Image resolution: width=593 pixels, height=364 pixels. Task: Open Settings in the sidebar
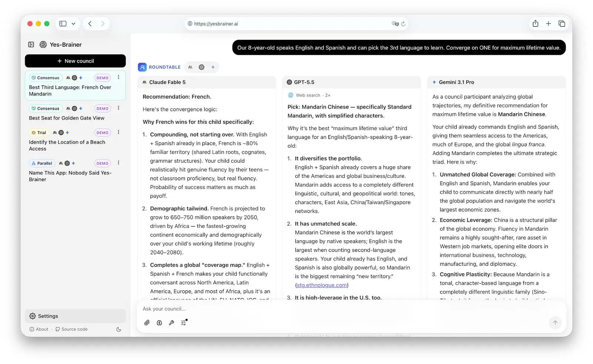[x=75, y=316]
